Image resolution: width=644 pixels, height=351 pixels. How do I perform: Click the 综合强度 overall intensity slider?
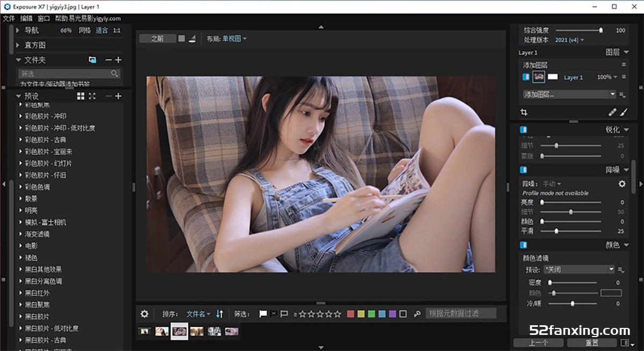tap(579, 31)
